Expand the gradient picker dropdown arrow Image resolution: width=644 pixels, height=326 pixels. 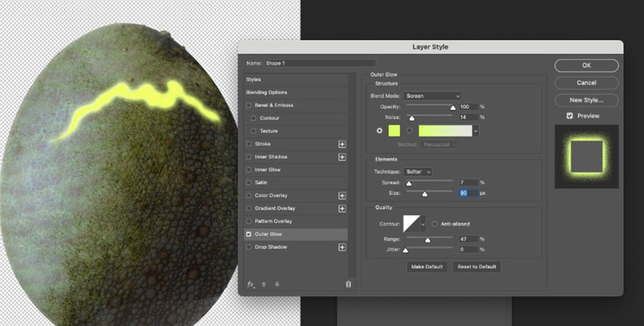point(475,131)
